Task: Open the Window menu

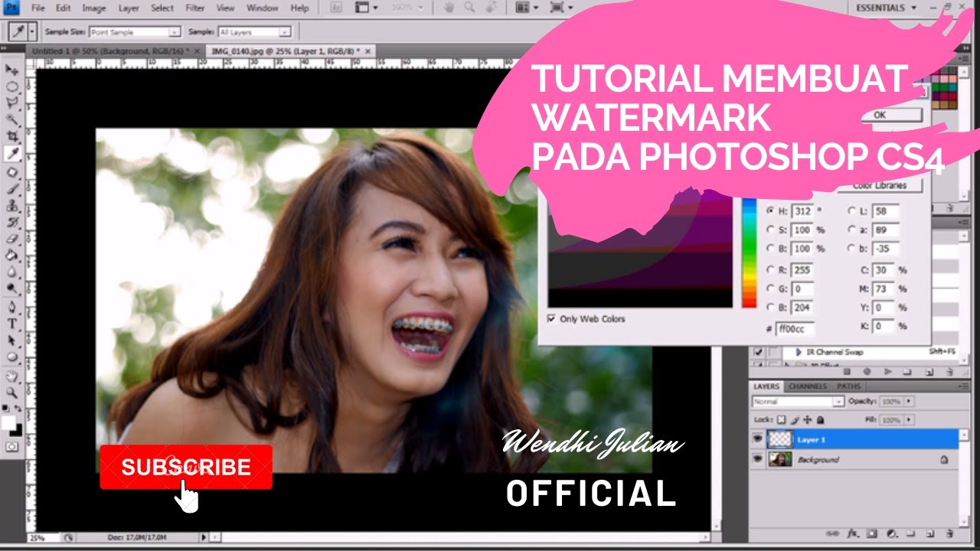Action: 263,8
